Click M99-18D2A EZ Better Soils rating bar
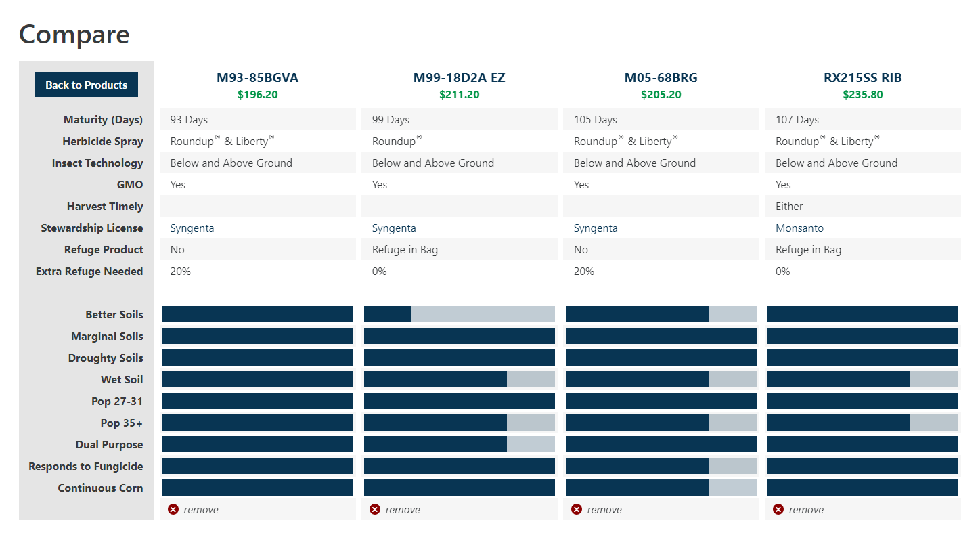The image size is (980, 541). point(460,314)
